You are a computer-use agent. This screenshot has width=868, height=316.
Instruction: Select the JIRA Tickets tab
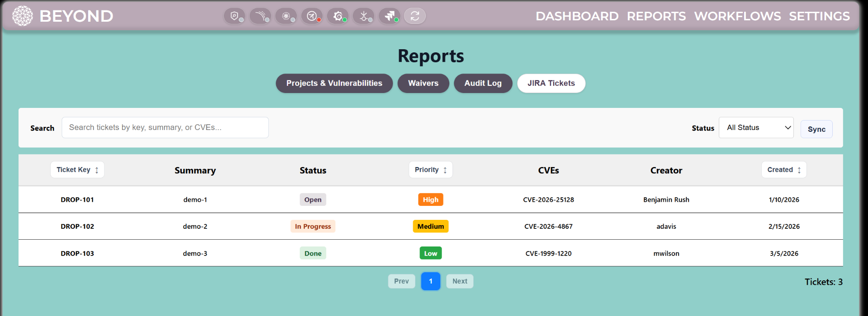click(x=551, y=84)
